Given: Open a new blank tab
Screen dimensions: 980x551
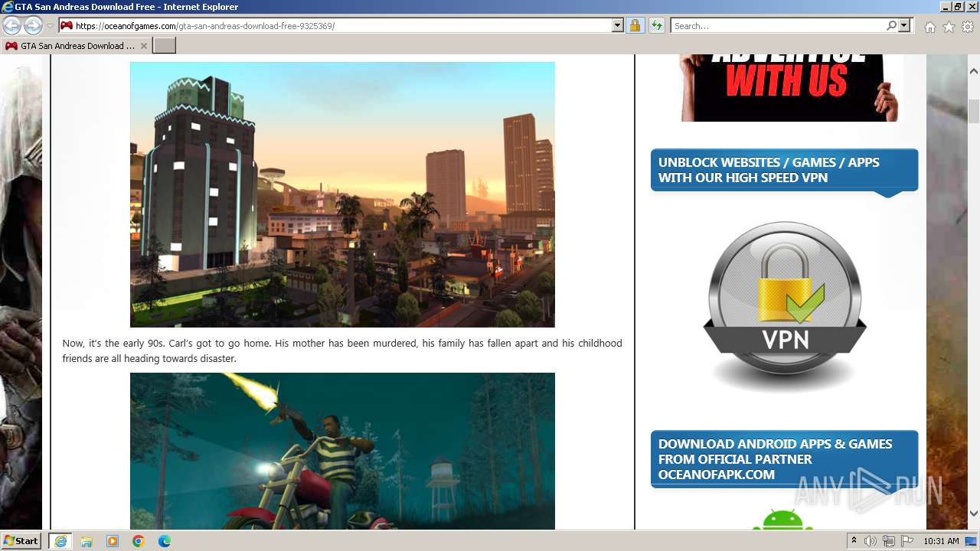Looking at the screenshot, I should pyautogui.click(x=165, y=46).
